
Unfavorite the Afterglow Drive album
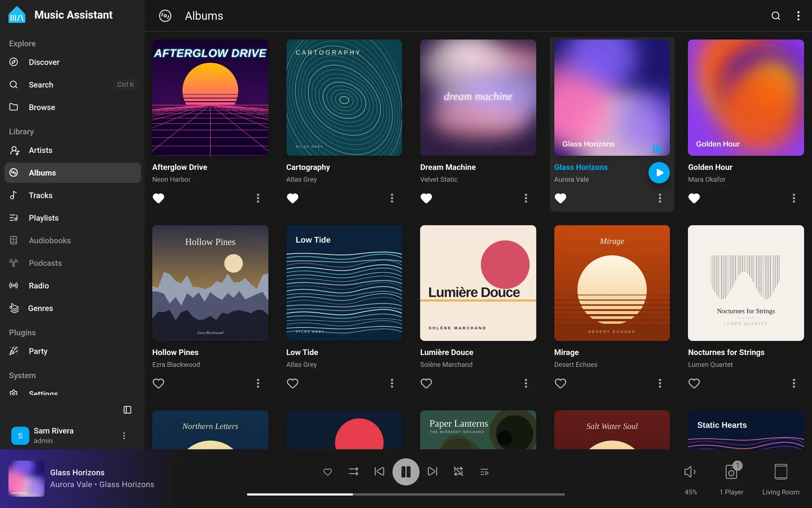click(158, 198)
